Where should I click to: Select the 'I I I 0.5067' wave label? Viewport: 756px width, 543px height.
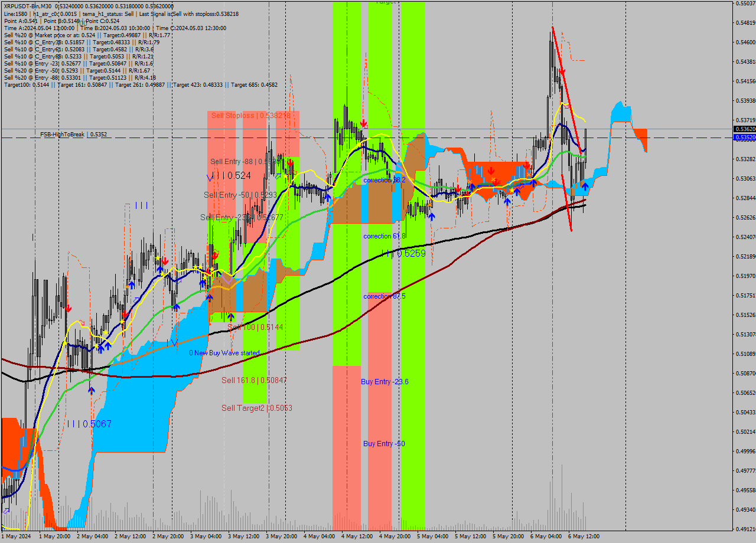click(x=89, y=424)
